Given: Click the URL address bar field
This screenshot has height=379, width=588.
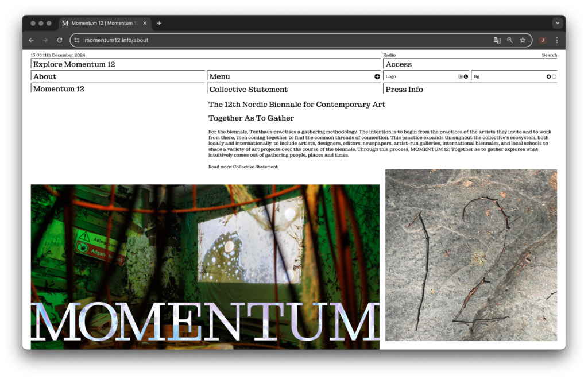Looking at the screenshot, I should 287,40.
